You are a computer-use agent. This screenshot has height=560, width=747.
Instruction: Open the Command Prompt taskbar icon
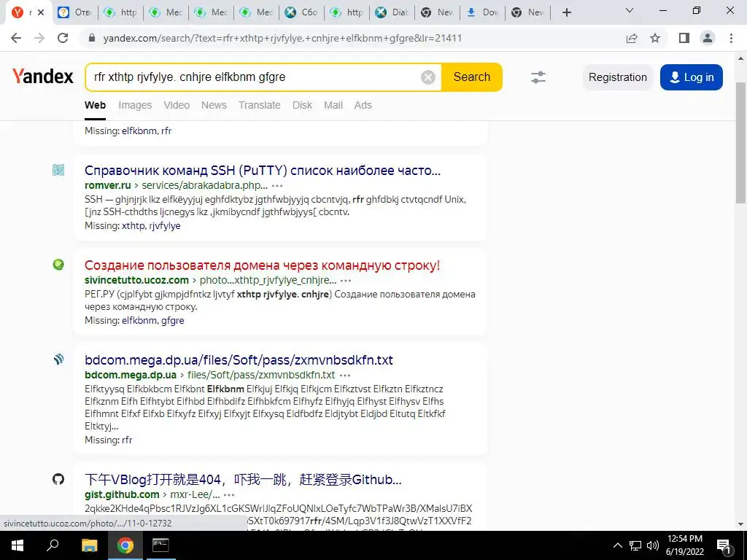coord(160,545)
